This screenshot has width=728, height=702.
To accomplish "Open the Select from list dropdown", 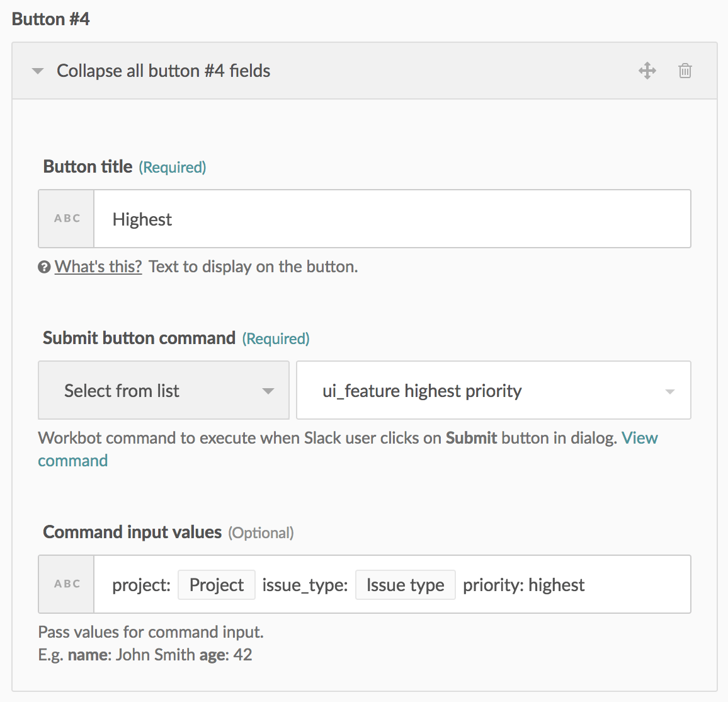I will (x=163, y=390).
